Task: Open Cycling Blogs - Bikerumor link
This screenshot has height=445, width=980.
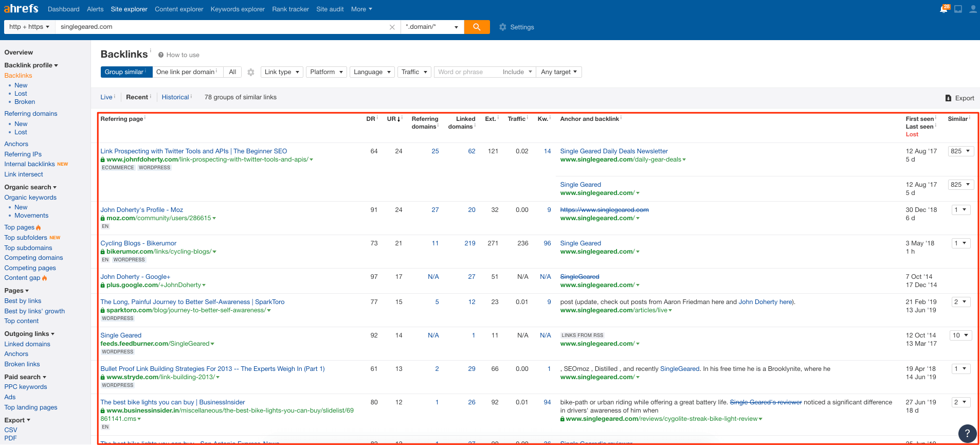Action: pyautogui.click(x=138, y=243)
